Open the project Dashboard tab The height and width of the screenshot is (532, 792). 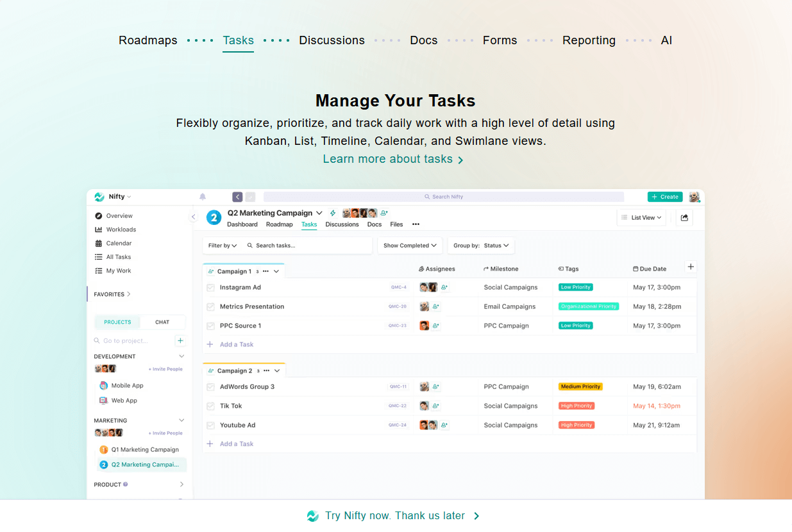tap(242, 224)
